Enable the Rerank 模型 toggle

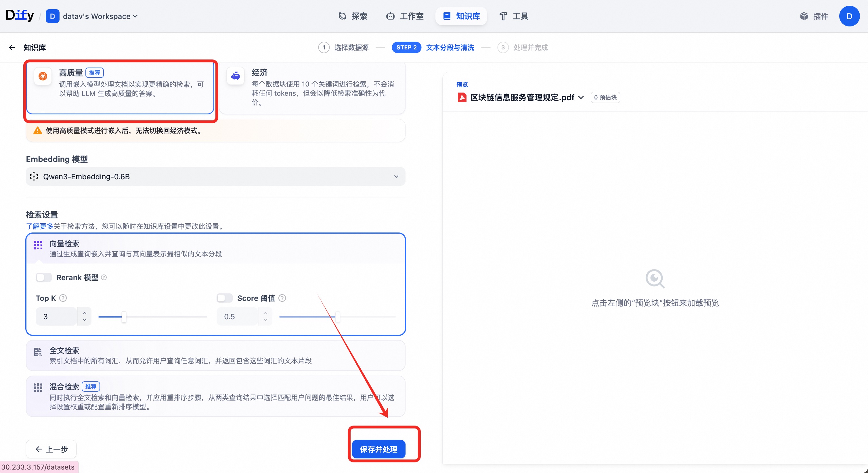coord(44,277)
